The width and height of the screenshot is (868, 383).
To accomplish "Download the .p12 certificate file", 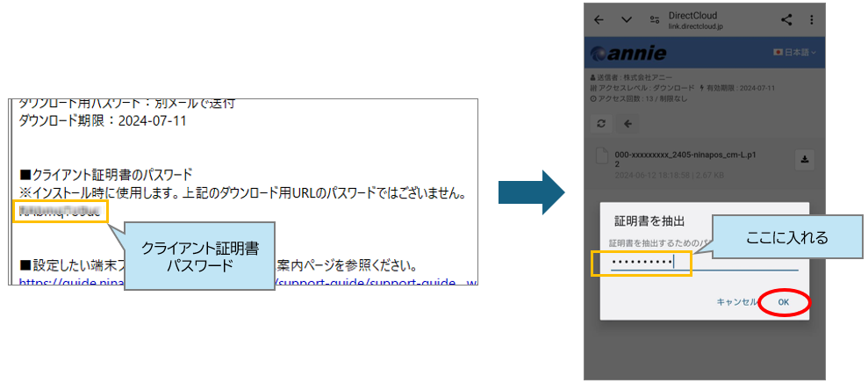I will [x=805, y=159].
